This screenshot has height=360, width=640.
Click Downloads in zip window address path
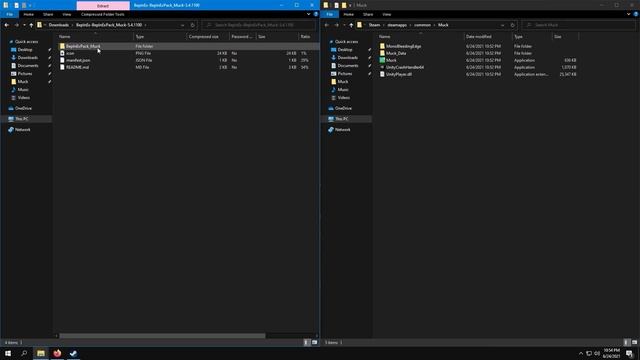[59, 25]
